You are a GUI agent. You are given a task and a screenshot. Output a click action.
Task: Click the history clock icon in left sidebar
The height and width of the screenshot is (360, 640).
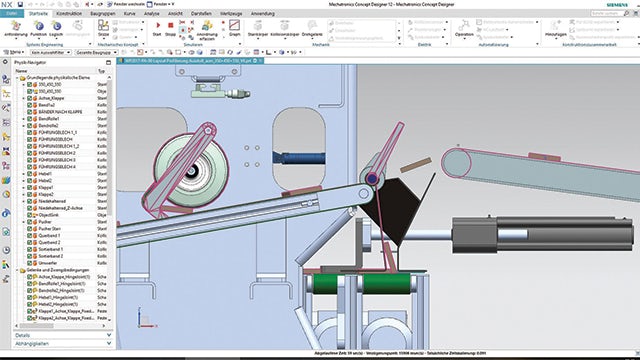click(x=6, y=250)
